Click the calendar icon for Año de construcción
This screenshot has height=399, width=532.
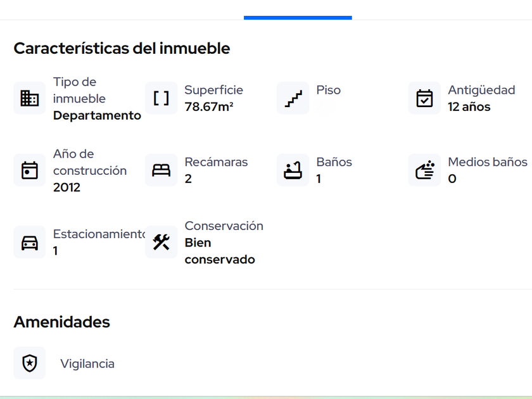click(30, 170)
